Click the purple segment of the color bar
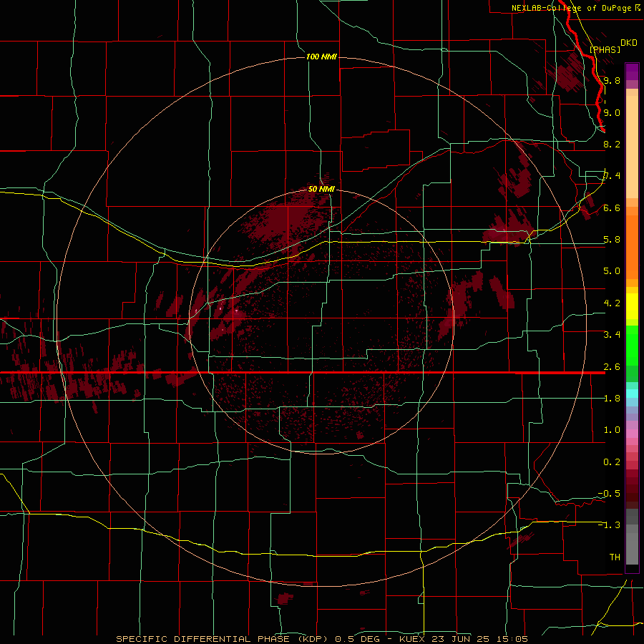This screenshot has height=644, width=644. coord(632,72)
